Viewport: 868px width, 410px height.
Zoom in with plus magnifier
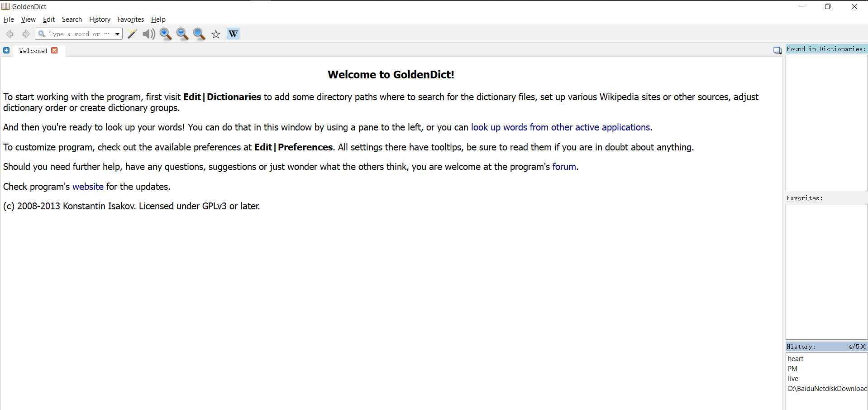[166, 34]
